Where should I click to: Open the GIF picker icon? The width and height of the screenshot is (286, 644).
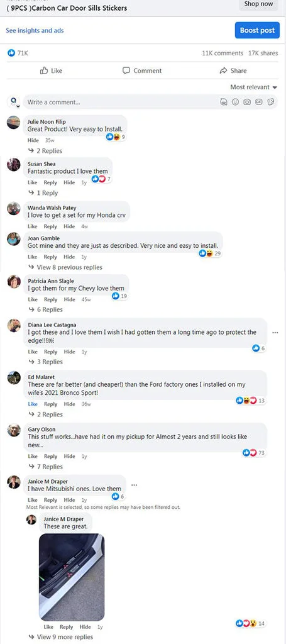point(259,103)
